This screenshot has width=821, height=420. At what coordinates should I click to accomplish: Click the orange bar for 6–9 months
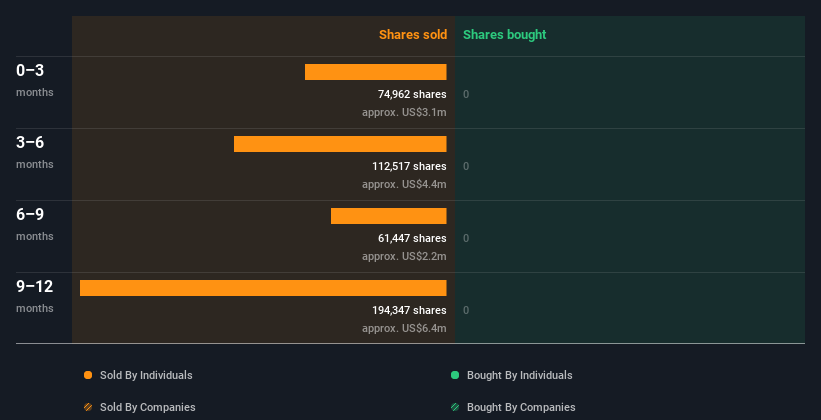(x=389, y=216)
